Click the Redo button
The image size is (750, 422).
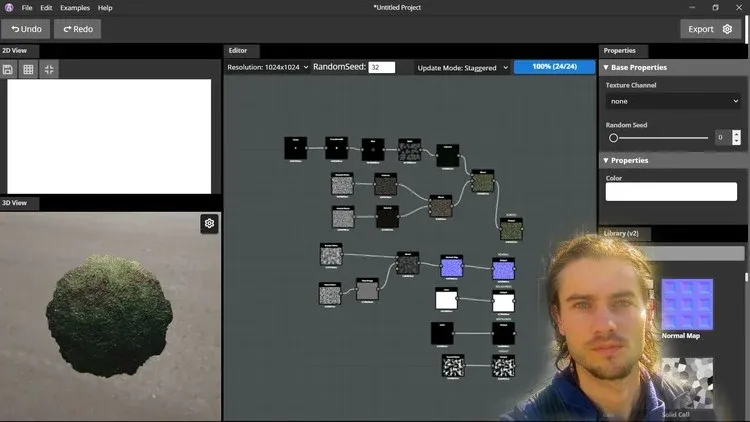tap(77, 29)
